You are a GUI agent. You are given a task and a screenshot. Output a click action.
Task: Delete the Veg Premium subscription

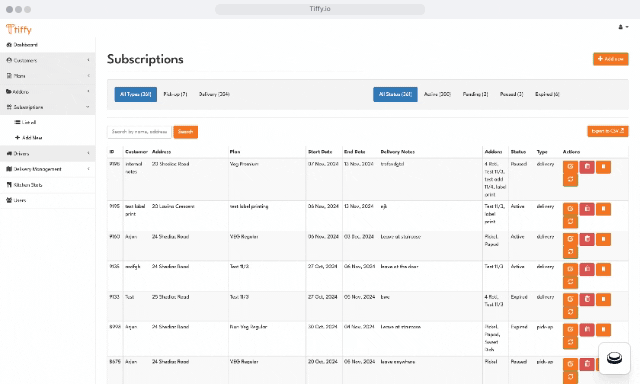(587, 167)
